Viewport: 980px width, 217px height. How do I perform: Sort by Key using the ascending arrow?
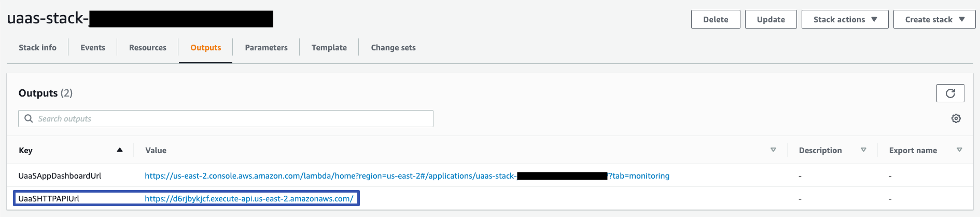(120, 150)
